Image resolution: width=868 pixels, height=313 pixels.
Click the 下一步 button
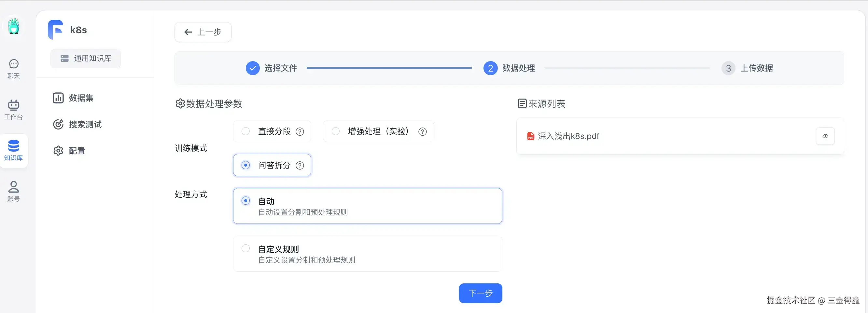(x=480, y=293)
